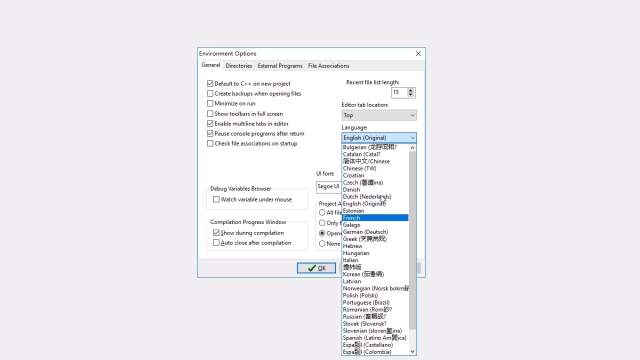This screenshot has height=360, width=640.
Task: Select Danish in the language list
Action: (375, 190)
